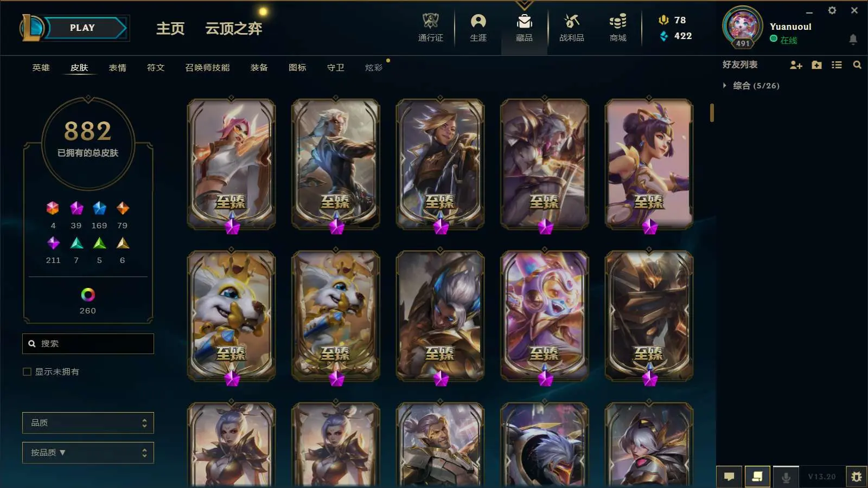Open the chat bubble icon

pyautogui.click(x=729, y=477)
